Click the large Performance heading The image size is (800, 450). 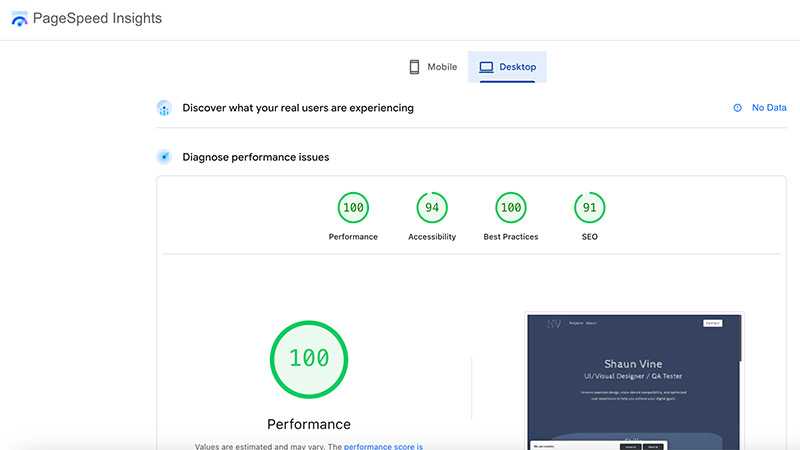pyautogui.click(x=309, y=424)
